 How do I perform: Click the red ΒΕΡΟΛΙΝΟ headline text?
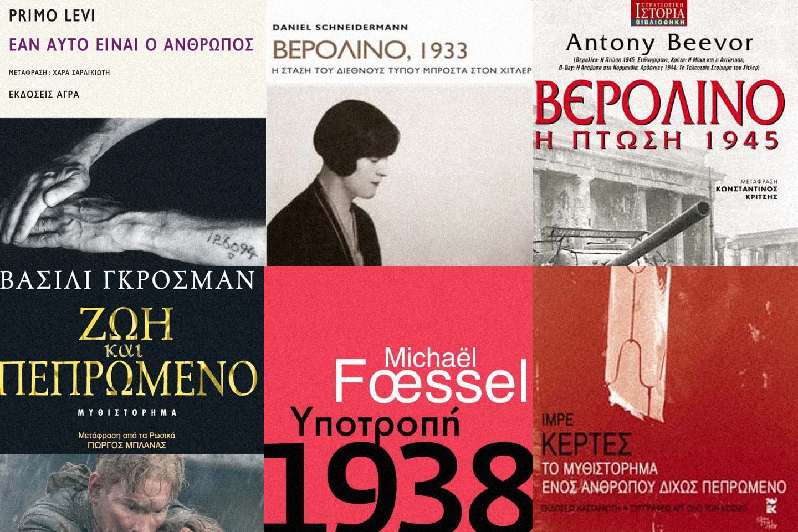click(660, 104)
